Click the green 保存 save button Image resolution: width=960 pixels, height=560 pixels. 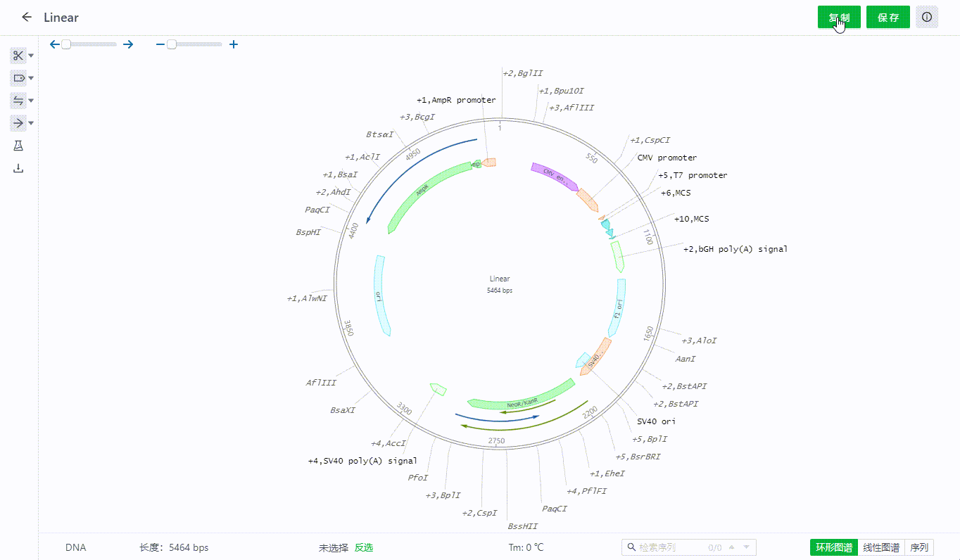[888, 18]
